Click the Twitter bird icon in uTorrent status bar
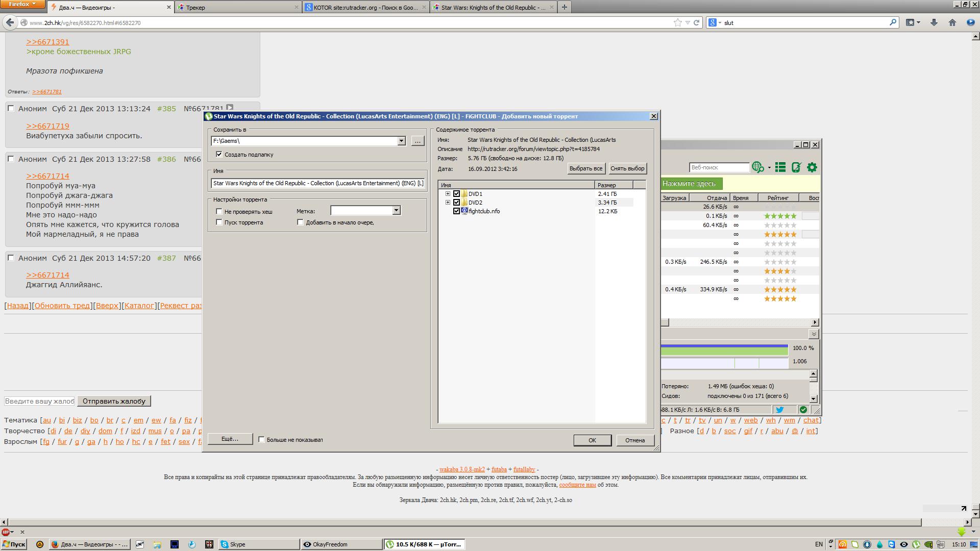The width and height of the screenshot is (980, 551). 780,410
